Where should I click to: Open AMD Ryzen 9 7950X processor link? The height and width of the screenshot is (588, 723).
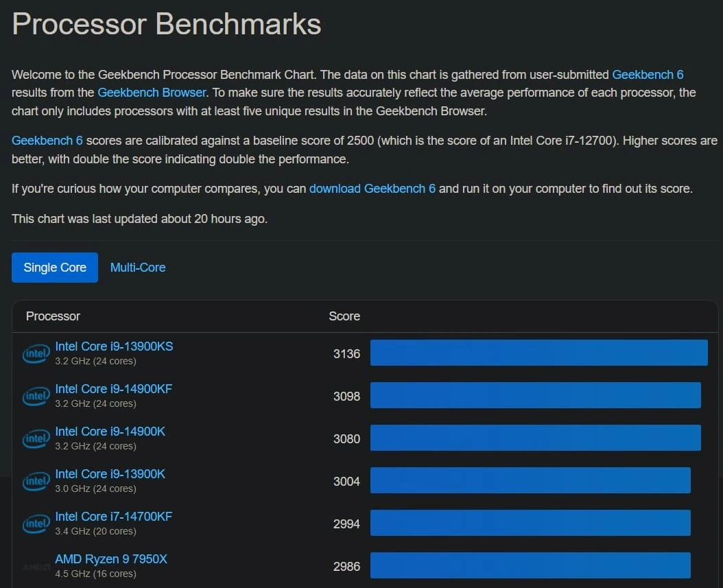tap(111, 559)
